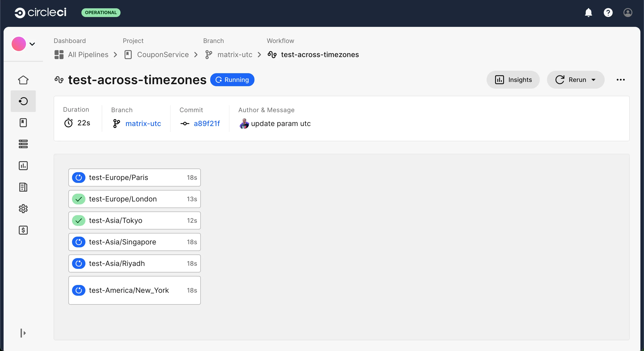The image size is (644, 351).
Task: Open the Runners document sidebar icon
Action: coord(23,187)
